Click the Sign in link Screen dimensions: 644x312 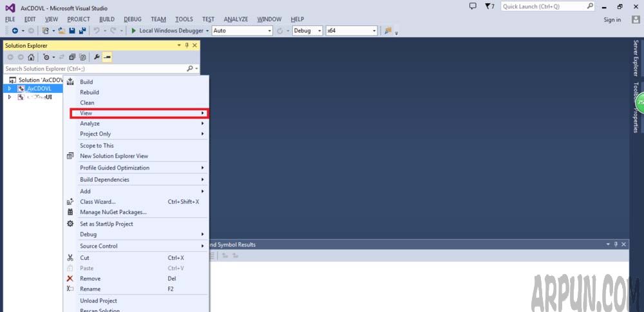point(612,20)
